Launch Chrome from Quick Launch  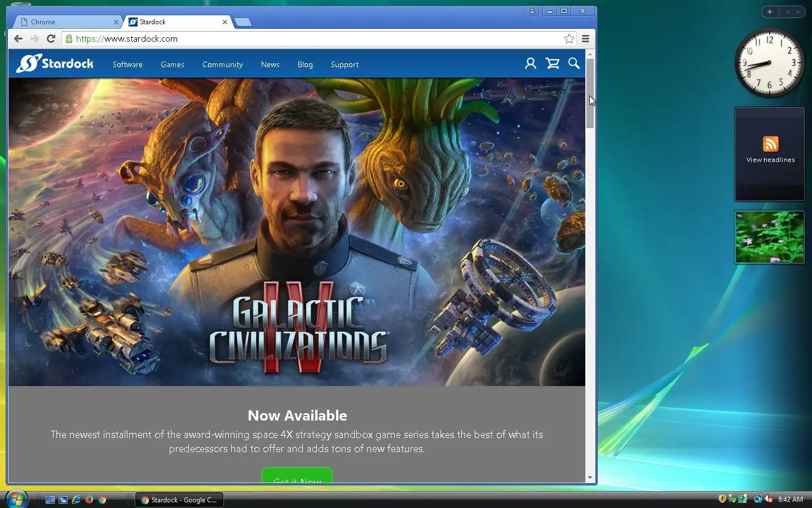point(102,500)
